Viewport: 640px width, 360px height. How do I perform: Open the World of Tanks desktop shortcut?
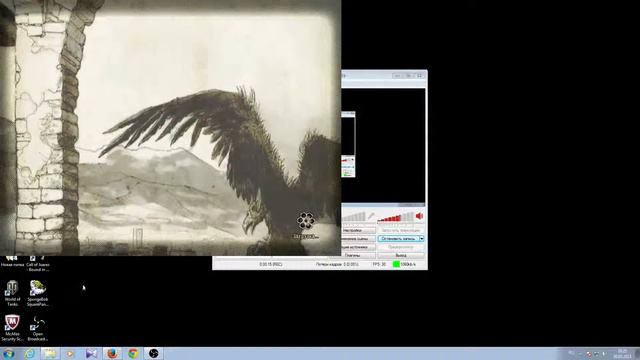(12, 293)
